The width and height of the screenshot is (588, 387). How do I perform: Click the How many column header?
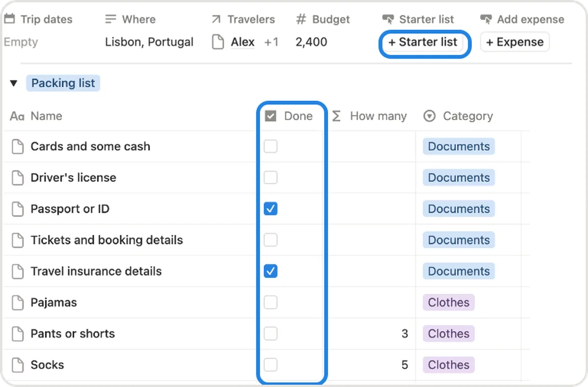tap(378, 116)
